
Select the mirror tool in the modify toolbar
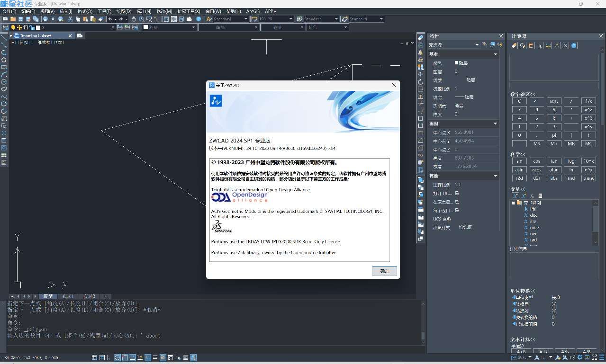pyautogui.click(x=420, y=53)
